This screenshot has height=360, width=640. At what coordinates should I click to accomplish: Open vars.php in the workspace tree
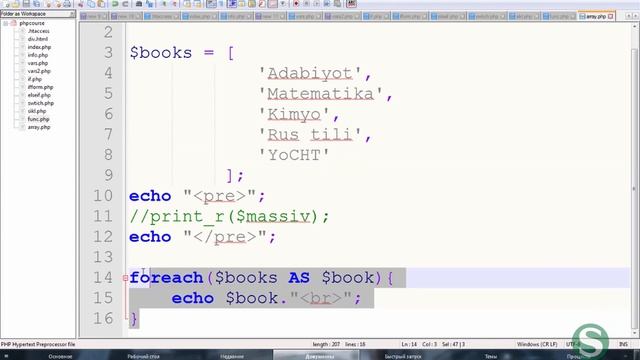(x=38, y=63)
